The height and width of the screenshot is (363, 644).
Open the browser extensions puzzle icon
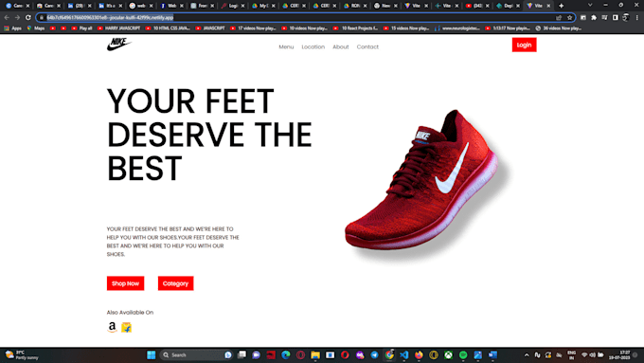coord(594,18)
